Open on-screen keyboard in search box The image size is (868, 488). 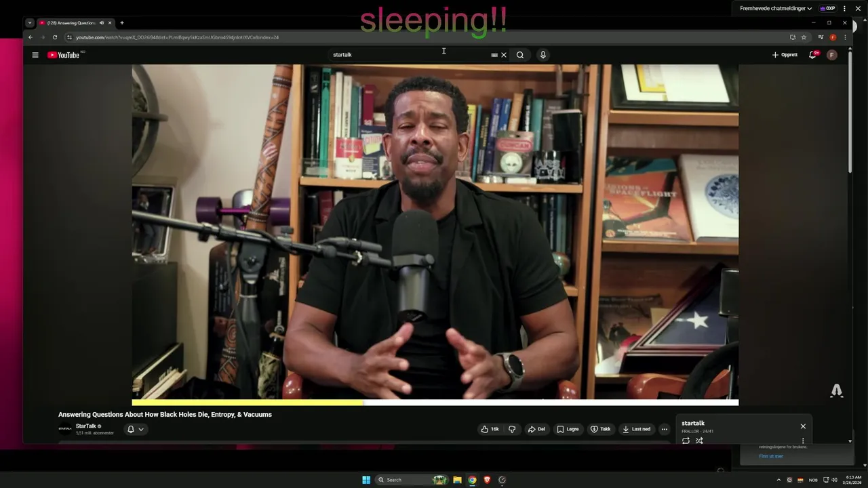tap(494, 55)
